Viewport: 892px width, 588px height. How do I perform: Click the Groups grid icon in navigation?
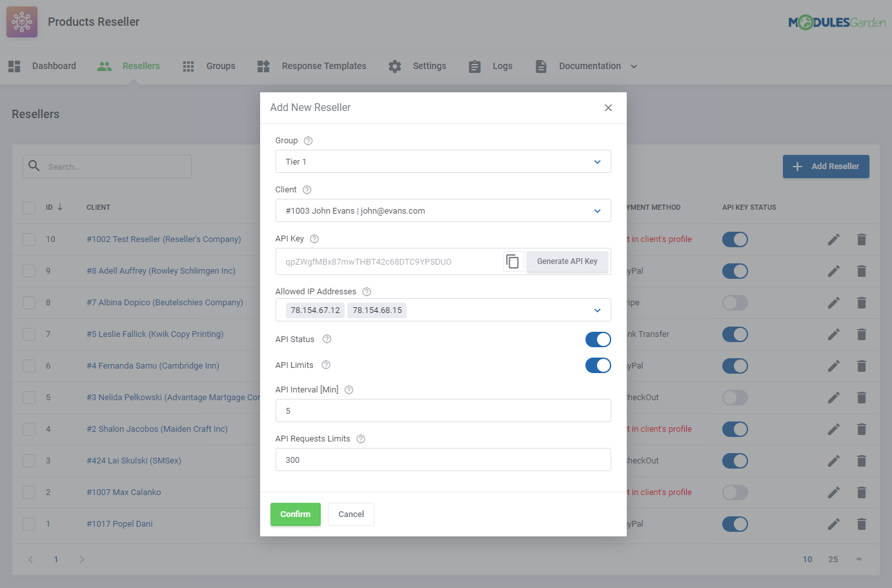coord(188,65)
